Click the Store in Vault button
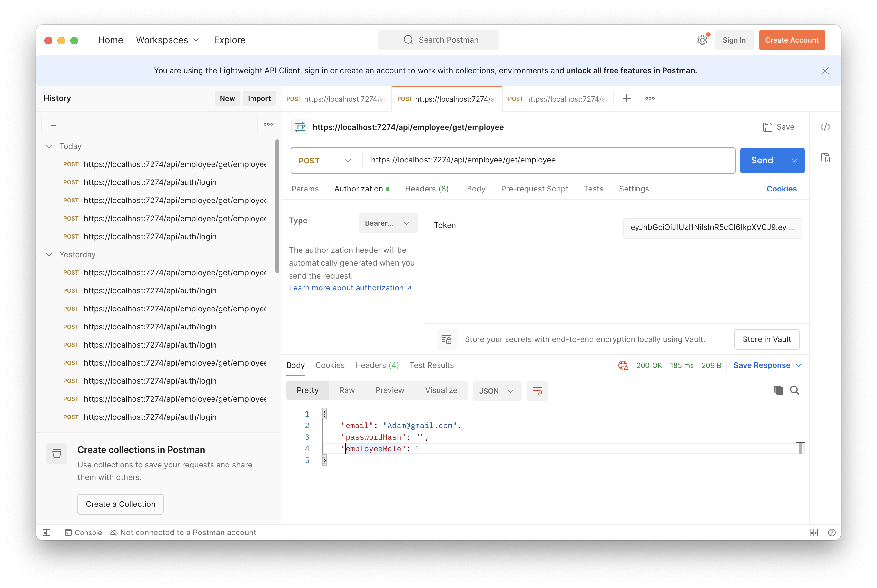 tap(766, 339)
